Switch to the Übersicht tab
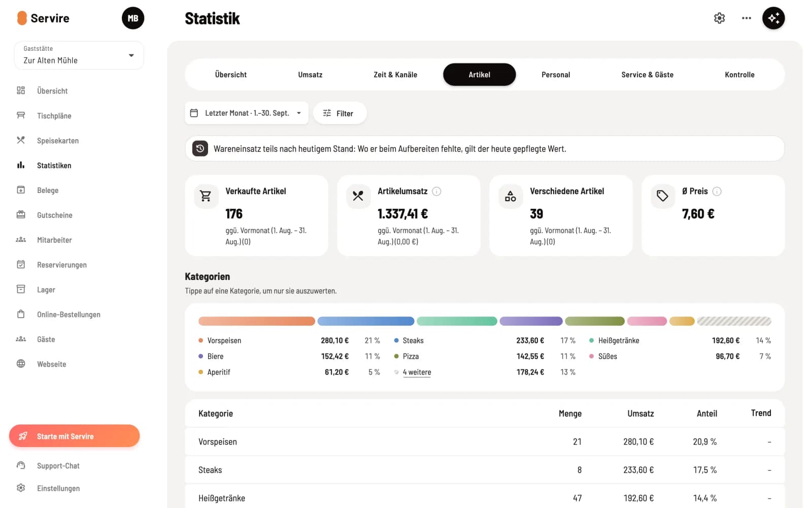 click(231, 75)
